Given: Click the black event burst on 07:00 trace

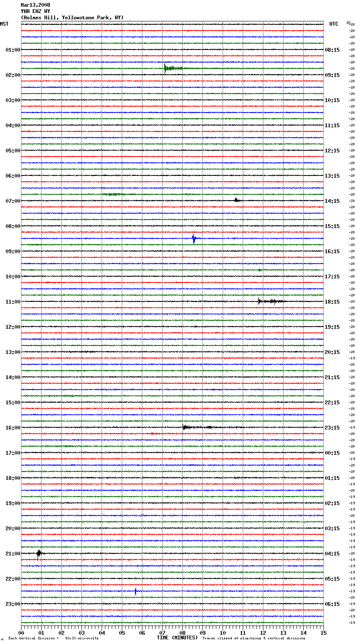Looking at the screenshot, I should coord(237,200).
